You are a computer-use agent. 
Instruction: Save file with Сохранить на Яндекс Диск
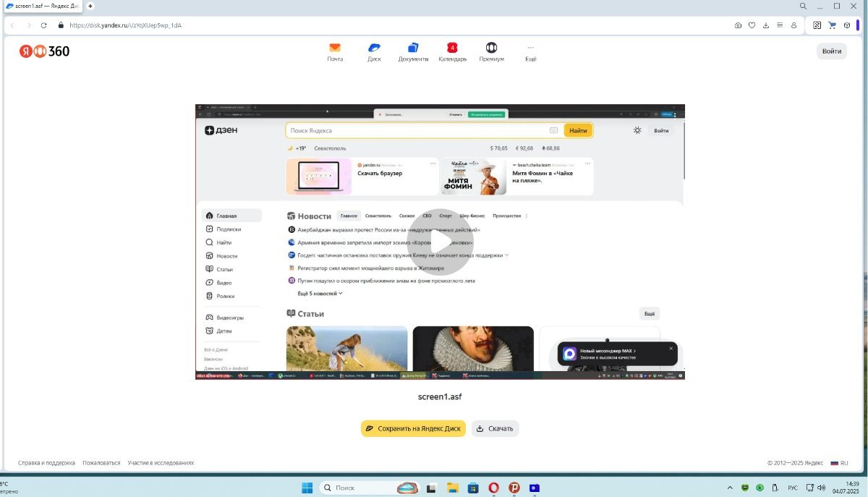413,428
